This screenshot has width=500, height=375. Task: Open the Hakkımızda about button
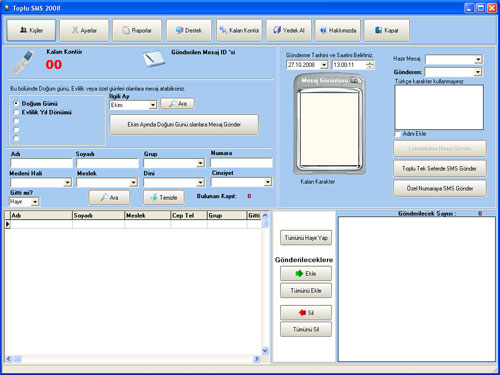click(338, 30)
